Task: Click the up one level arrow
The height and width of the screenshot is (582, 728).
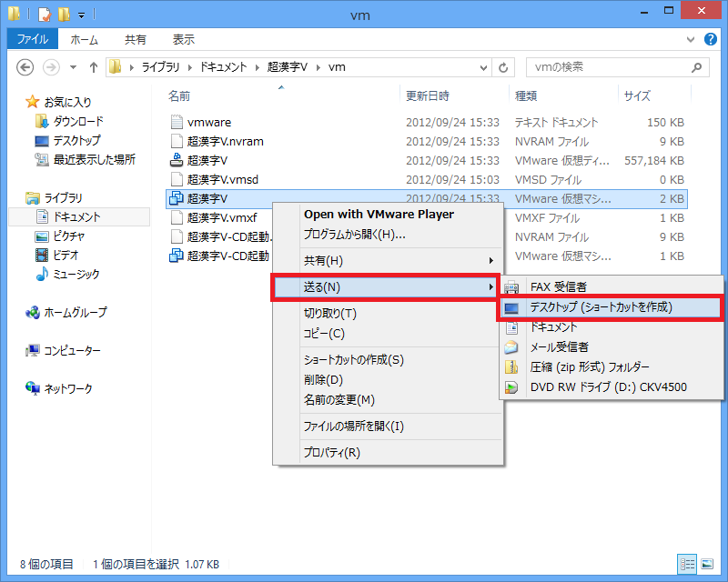Action: 94,67
